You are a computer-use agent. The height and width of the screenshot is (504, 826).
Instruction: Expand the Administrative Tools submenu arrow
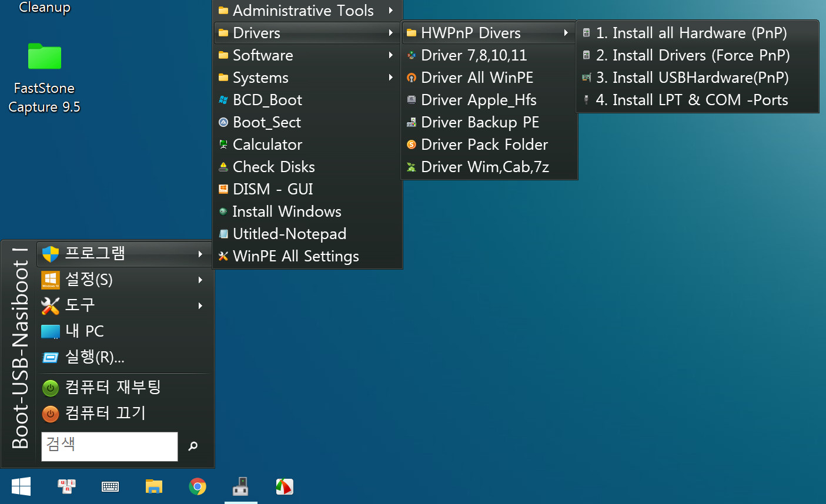390,11
